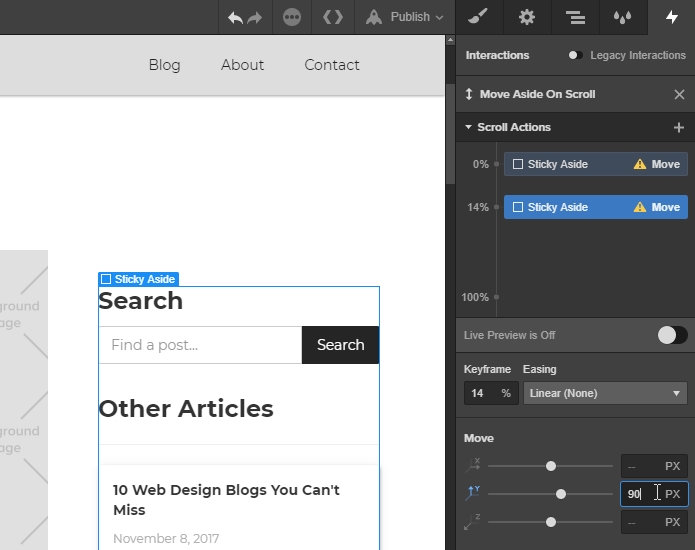Screen dimensions: 695x550
Task: Click the redo arrow
Action: pos(255,18)
